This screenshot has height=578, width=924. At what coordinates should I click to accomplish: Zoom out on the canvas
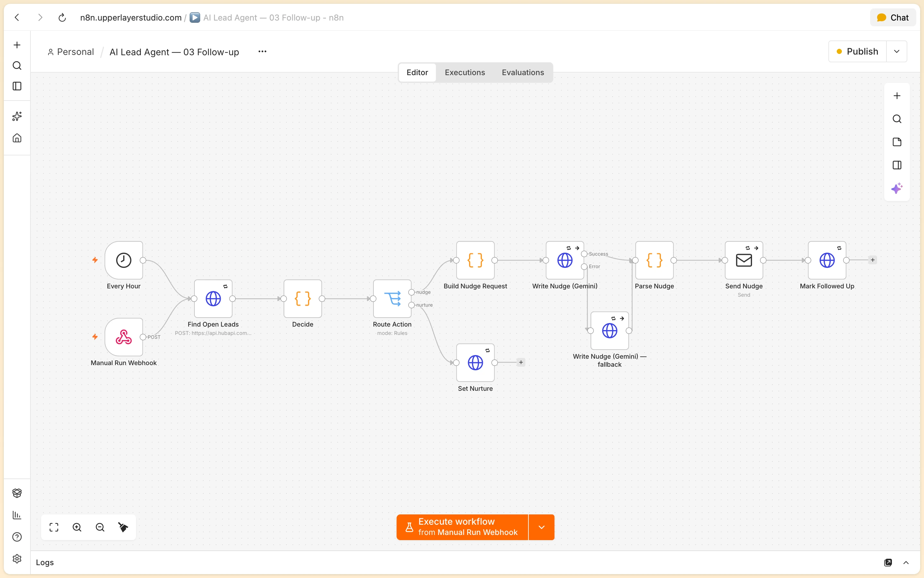pyautogui.click(x=100, y=528)
